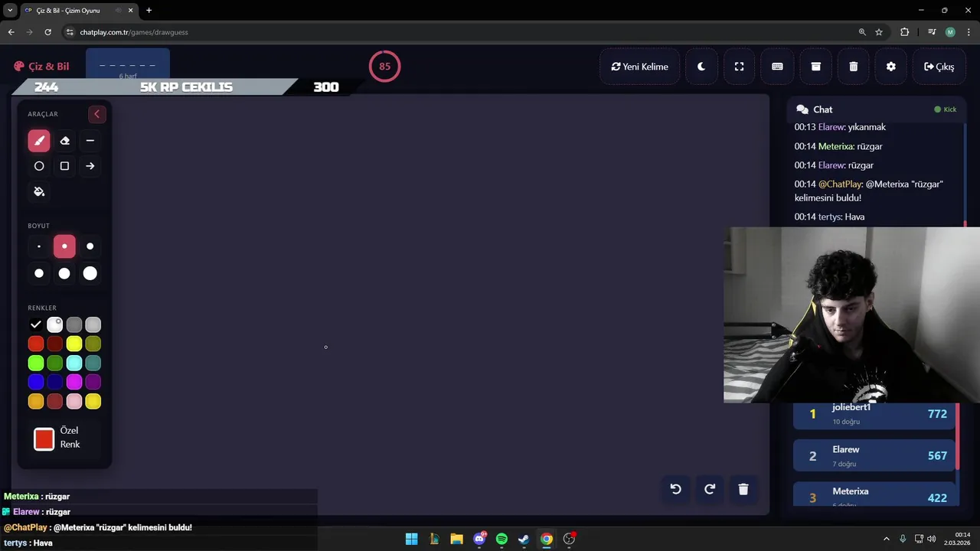Click Yeni Kelime button

639,67
